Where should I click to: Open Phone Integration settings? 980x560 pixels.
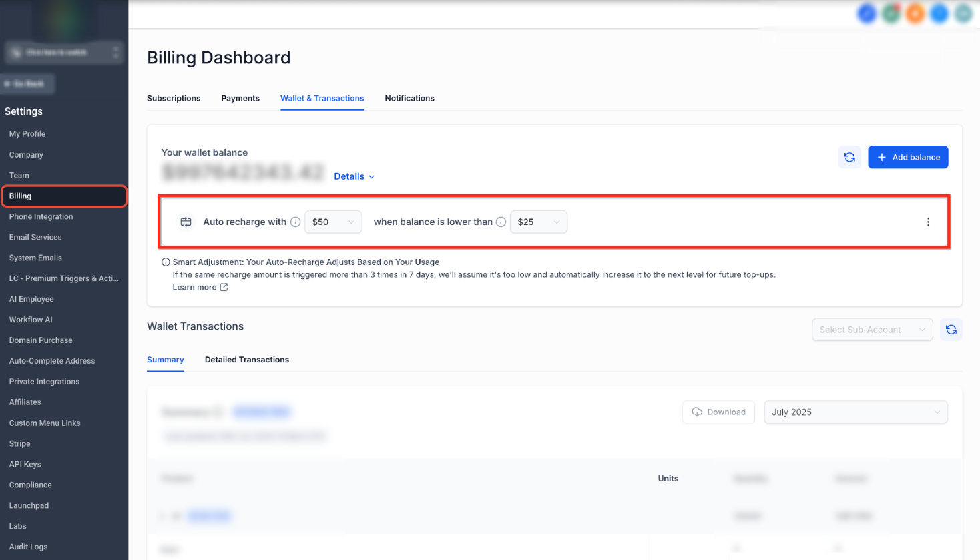pyautogui.click(x=41, y=216)
